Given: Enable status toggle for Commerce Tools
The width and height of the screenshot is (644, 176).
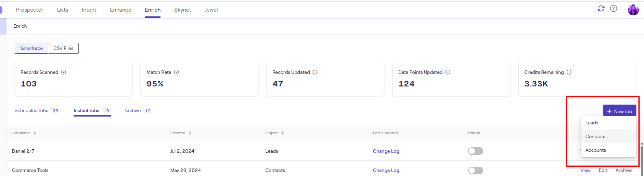Looking at the screenshot, I should click(x=475, y=170).
